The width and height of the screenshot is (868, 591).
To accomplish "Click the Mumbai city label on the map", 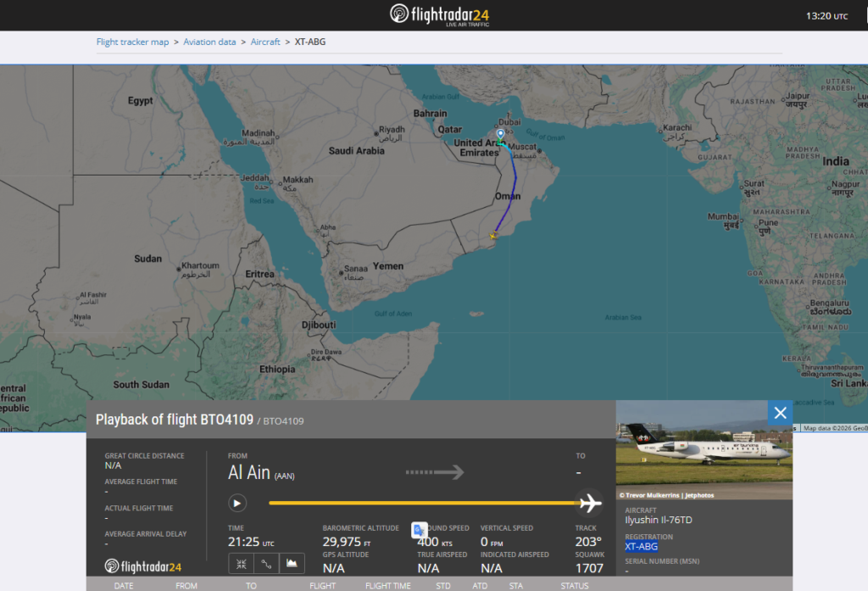I will tap(723, 220).
